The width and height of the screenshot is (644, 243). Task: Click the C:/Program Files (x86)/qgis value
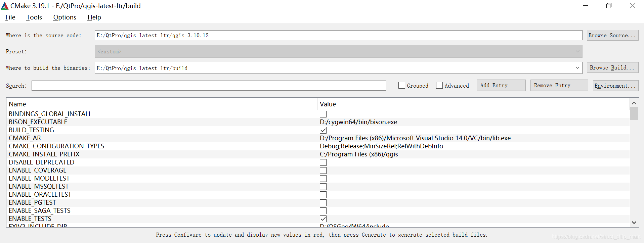tap(359, 154)
